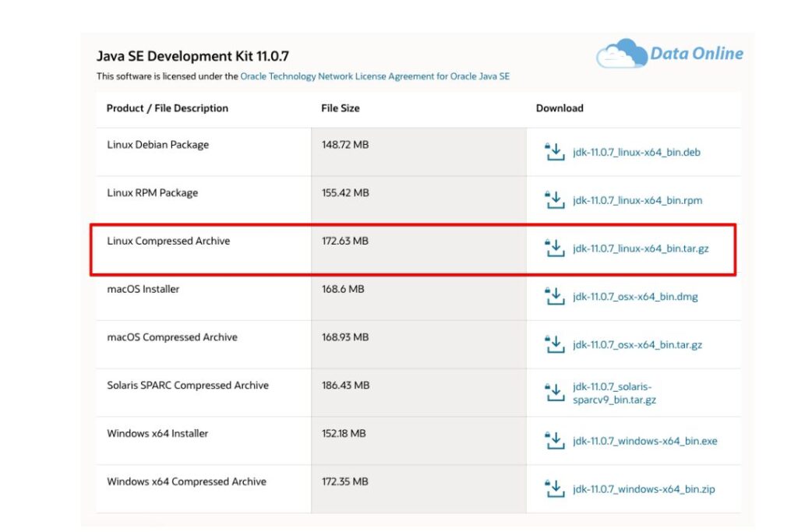798x532 pixels.
Task: Download jdk-11.0.7_linux-x64_bin.deb link
Action: 636,152
